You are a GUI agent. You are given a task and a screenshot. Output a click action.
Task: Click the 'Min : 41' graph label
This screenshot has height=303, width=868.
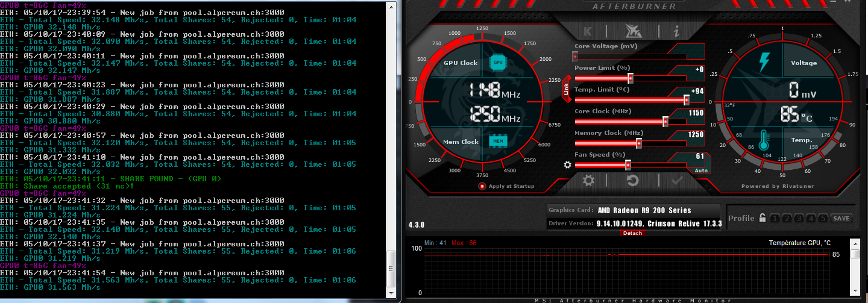tap(434, 243)
